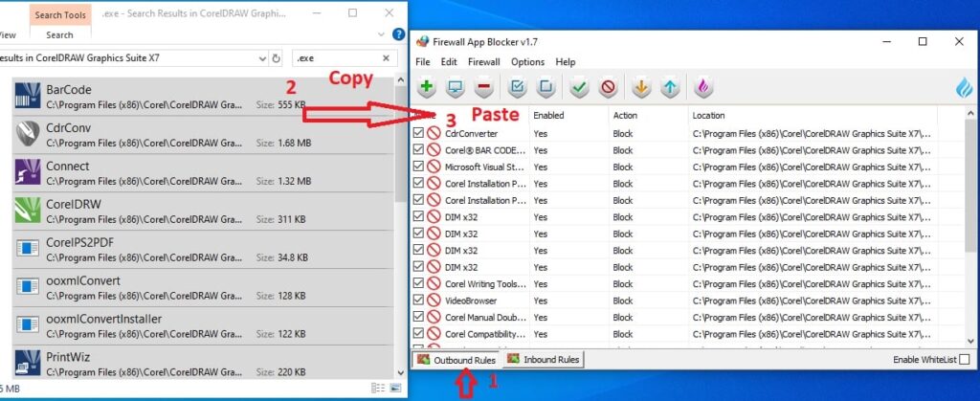
Task: Open the Search Tools ribbon tab
Action: [60, 15]
